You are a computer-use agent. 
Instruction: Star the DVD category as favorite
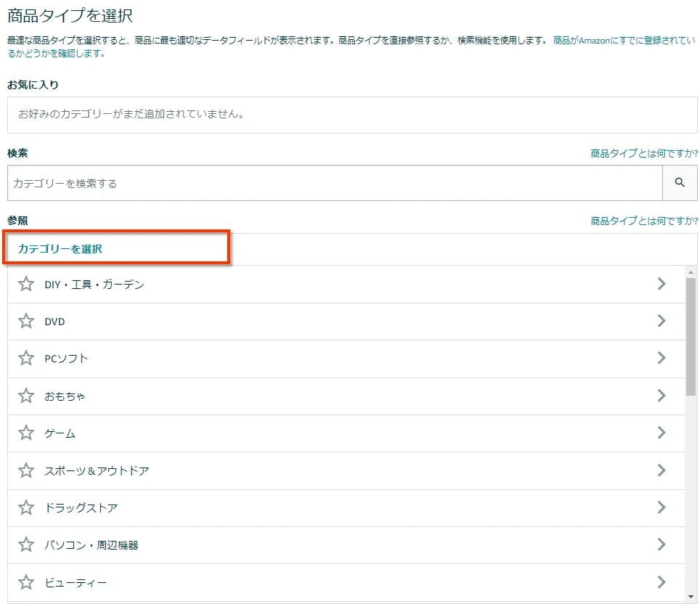(26, 321)
